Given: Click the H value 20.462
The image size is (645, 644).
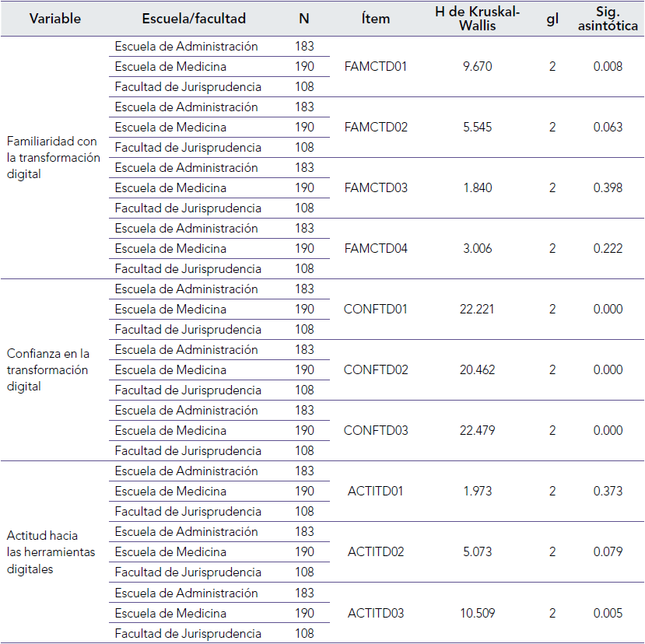Looking at the screenshot, I should tap(477, 370).
